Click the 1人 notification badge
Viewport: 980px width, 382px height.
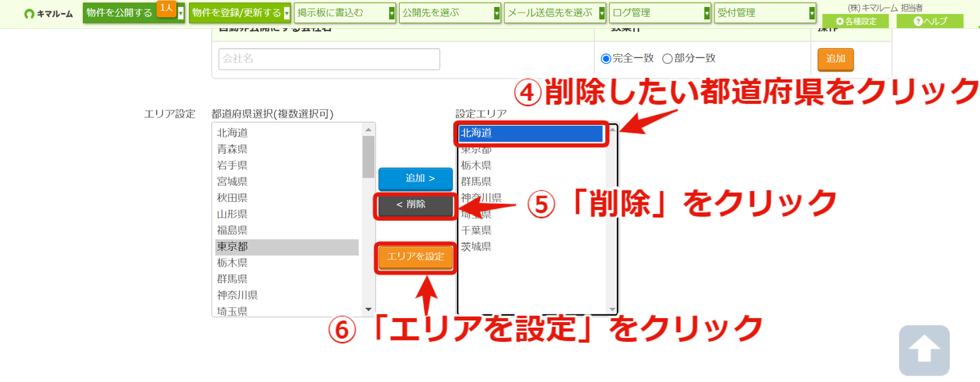tap(166, 8)
